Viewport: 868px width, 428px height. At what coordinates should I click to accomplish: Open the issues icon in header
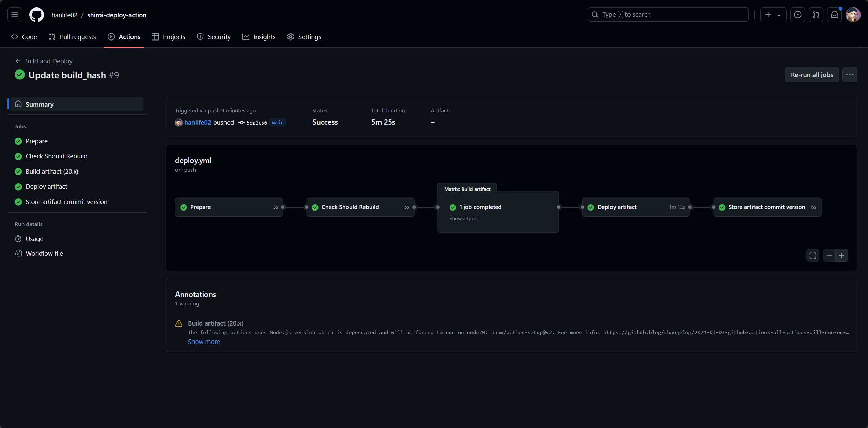797,15
